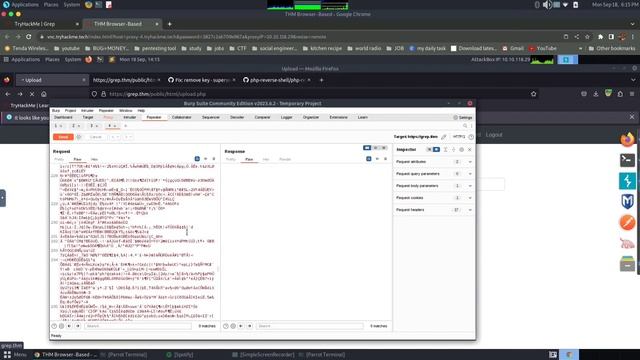Select the Pretty view in Request pane
This screenshot has height=360, width=640.
point(59,159)
